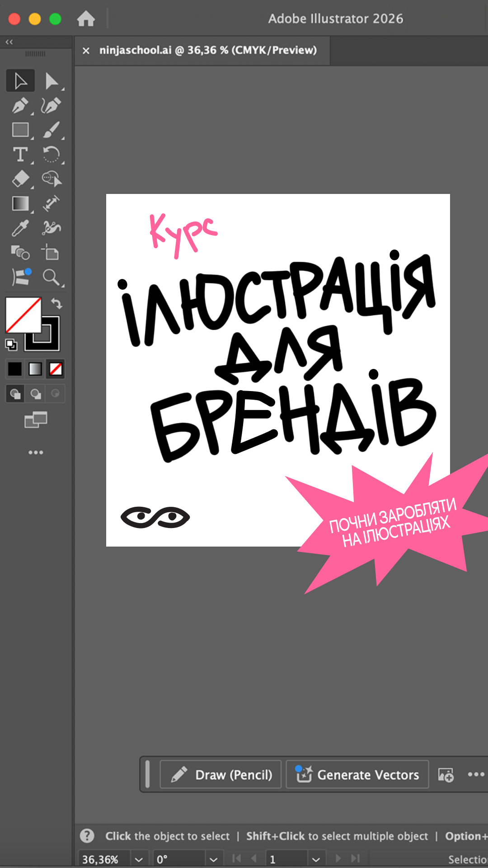This screenshot has height=868, width=488.
Task: Click the Draw (Pencil) button
Action: (221, 774)
